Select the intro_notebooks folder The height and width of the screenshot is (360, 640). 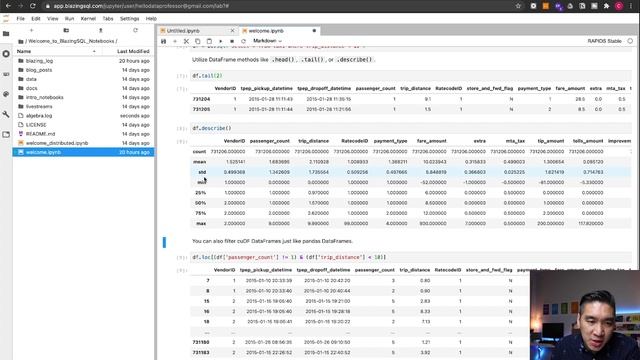(x=83, y=98)
